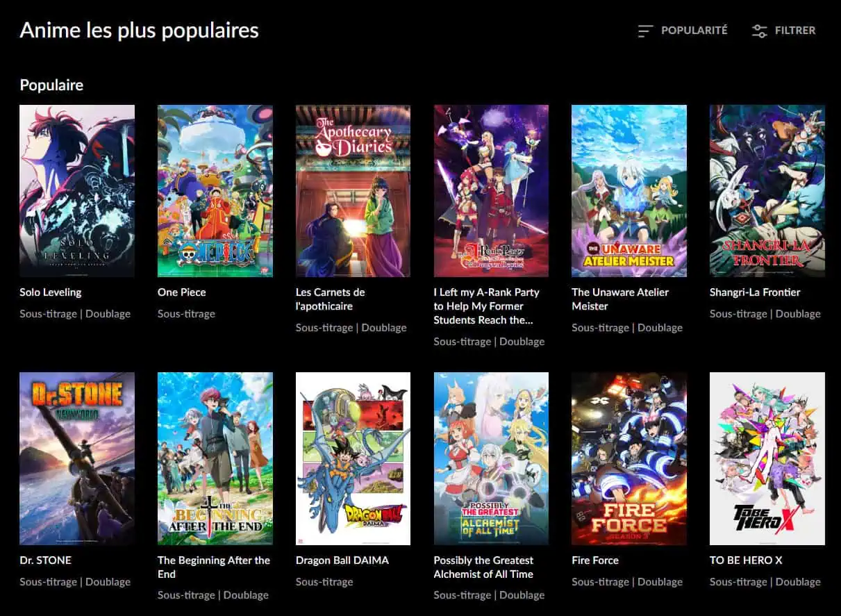Select The Unaware Atelier Meister poster
This screenshot has width=841, height=616.
[x=629, y=191]
